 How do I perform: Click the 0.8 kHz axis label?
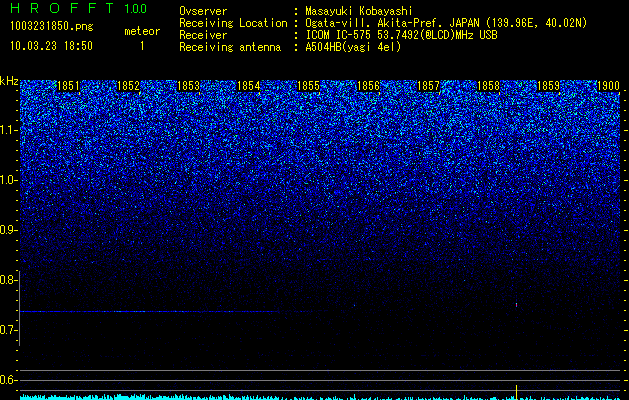[9, 280]
